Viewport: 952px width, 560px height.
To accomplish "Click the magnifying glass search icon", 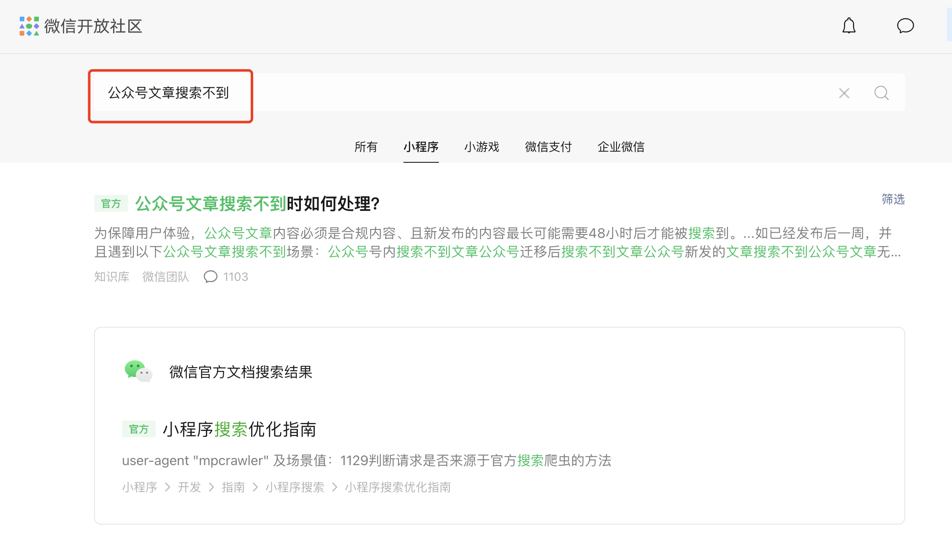I will (x=882, y=93).
